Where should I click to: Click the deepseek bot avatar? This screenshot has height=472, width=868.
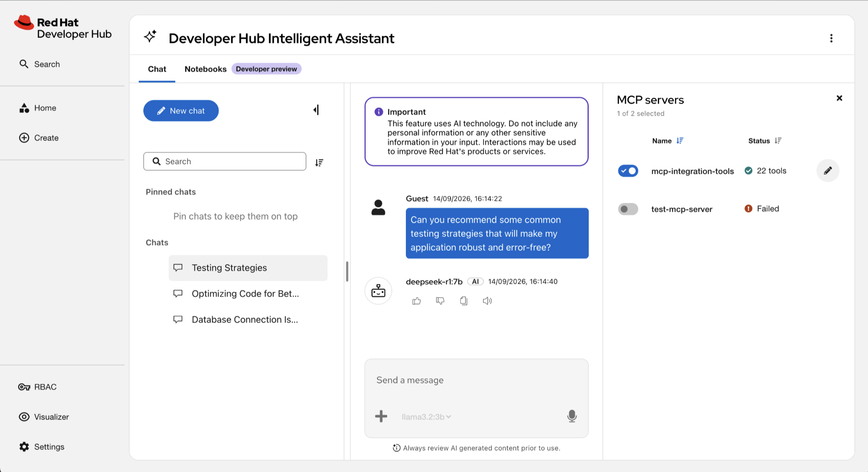pos(378,291)
